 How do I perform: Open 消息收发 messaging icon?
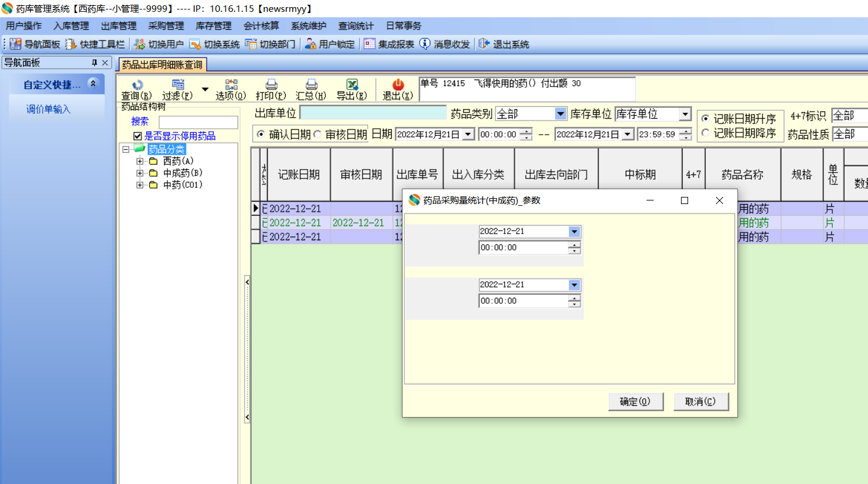(x=444, y=44)
